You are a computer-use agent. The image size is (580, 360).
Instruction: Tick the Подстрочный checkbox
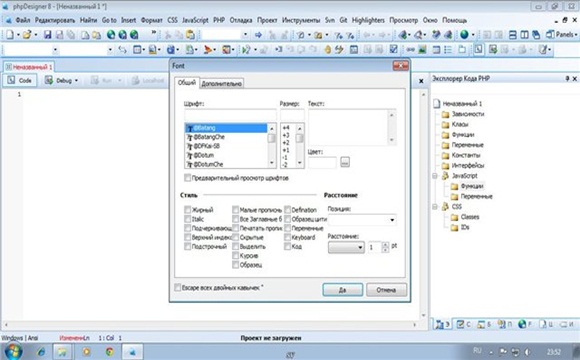click(188, 246)
